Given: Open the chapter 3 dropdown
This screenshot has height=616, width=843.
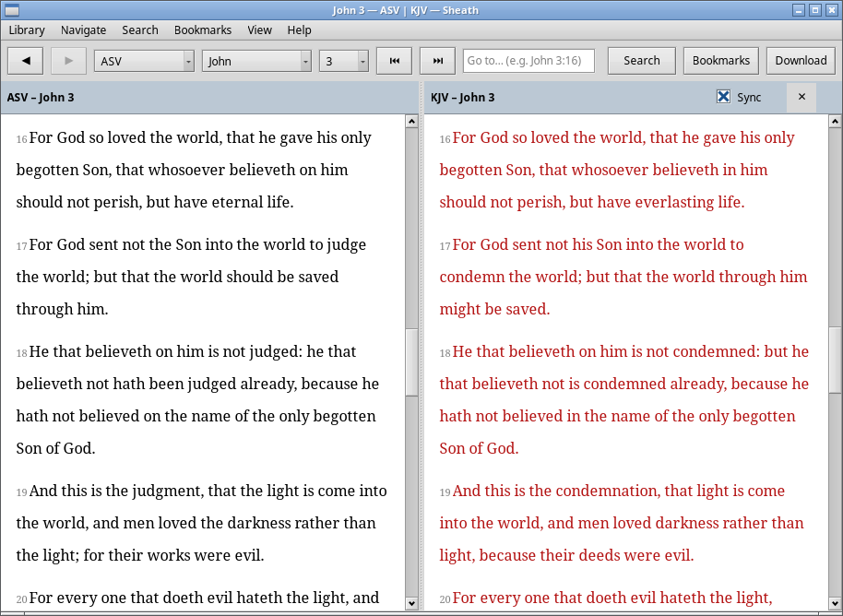Looking at the screenshot, I should [x=343, y=61].
